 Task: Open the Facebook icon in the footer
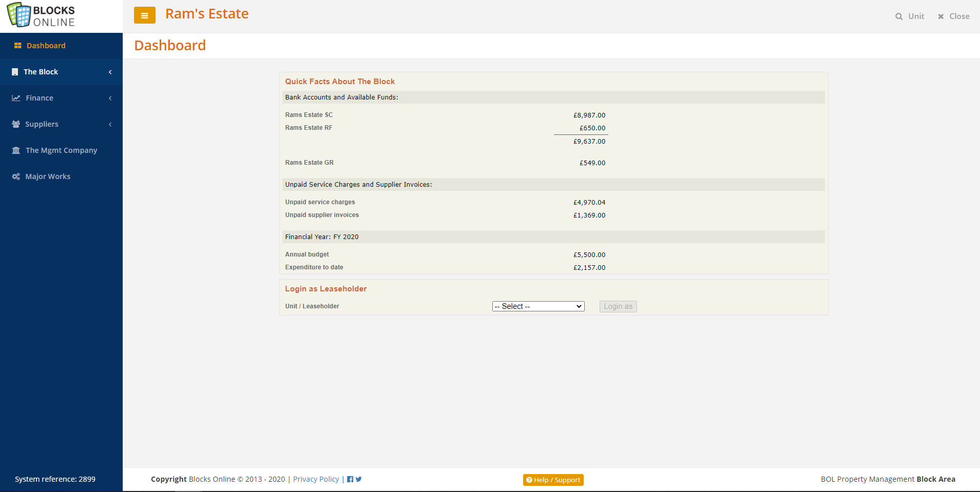[350, 479]
